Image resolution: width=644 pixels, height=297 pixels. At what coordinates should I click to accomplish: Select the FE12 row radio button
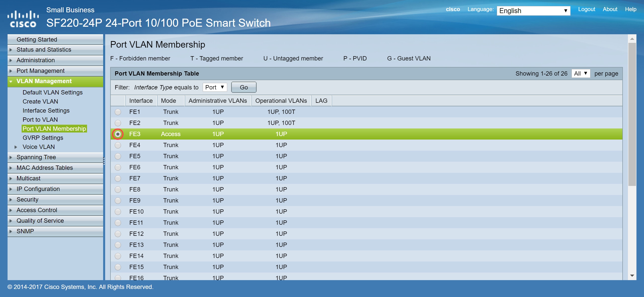[x=118, y=234]
